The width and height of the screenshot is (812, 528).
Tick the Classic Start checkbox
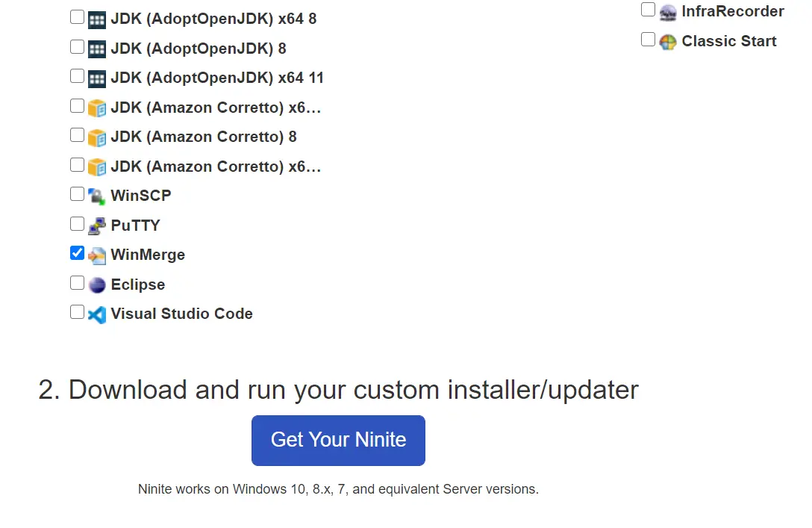click(x=649, y=40)
